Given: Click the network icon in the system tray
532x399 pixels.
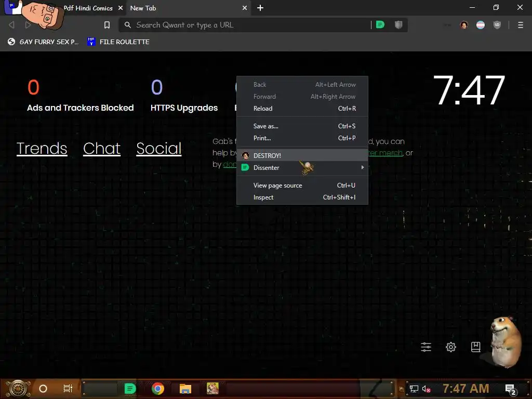Looking at the screenshot, I should pos(414,389).
